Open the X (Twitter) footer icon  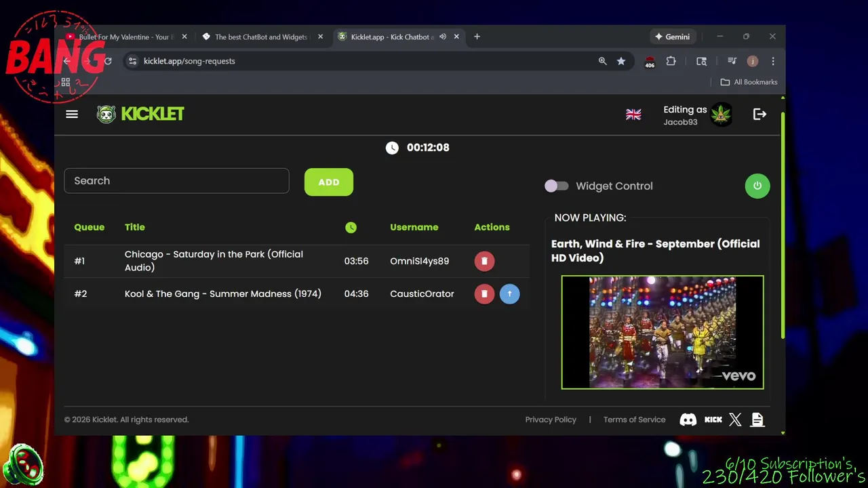tap(735, 420)
